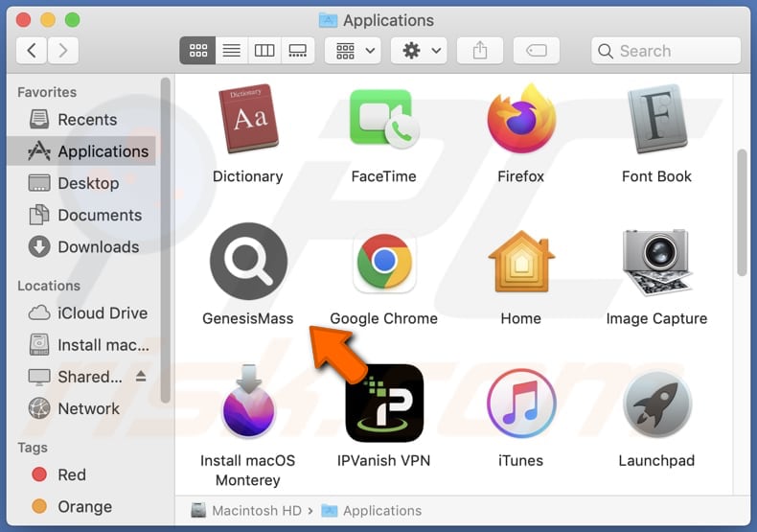Select the GenesisMass magnifier app icon
The height and width of the screenshot is (532, 757).
[248, 261]
